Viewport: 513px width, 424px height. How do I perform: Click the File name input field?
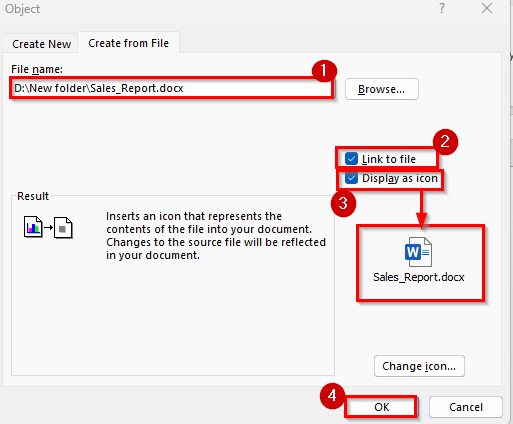pyautogui.click(x=171, y=88)
